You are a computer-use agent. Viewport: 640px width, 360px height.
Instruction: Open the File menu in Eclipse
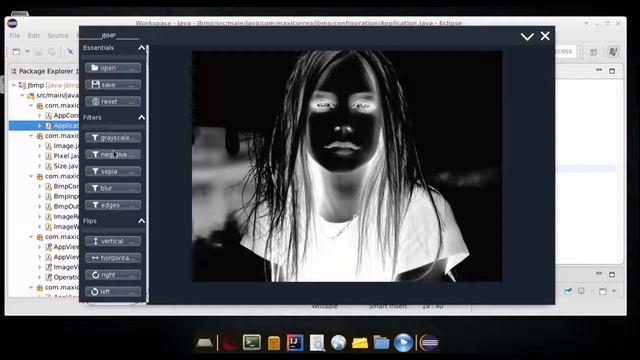(15, 36)
